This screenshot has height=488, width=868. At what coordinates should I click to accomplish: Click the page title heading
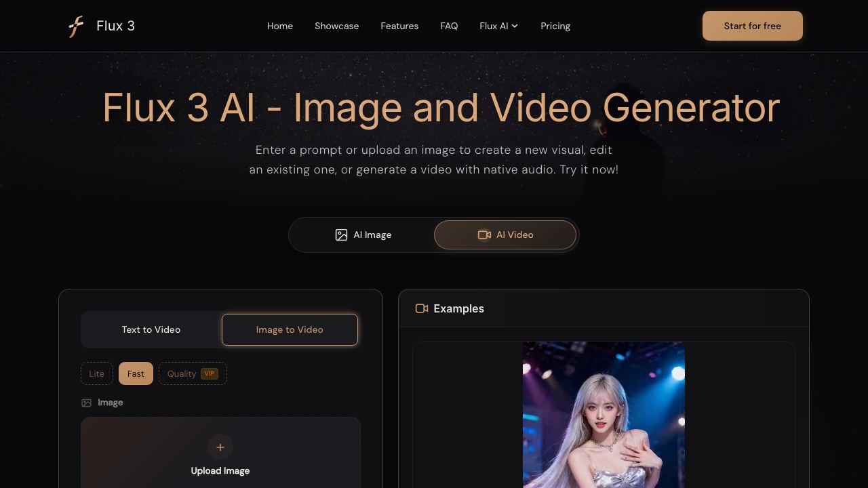(441, 108)
